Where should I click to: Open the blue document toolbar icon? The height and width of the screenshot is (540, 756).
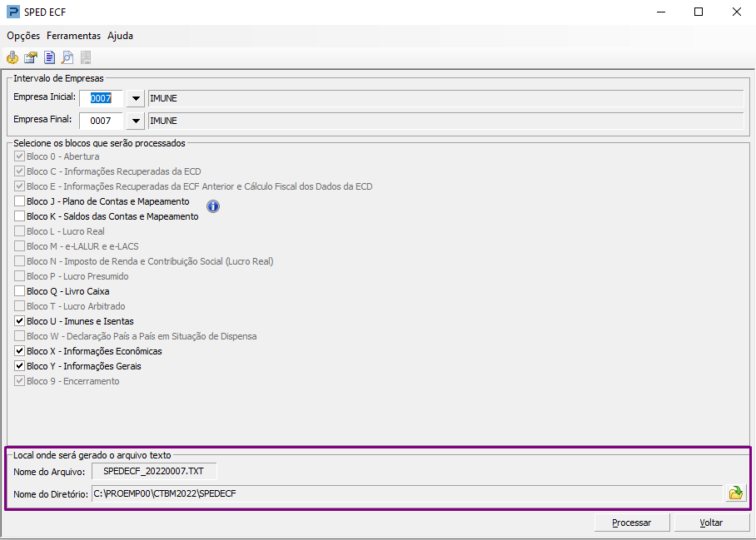pos(49,57)
